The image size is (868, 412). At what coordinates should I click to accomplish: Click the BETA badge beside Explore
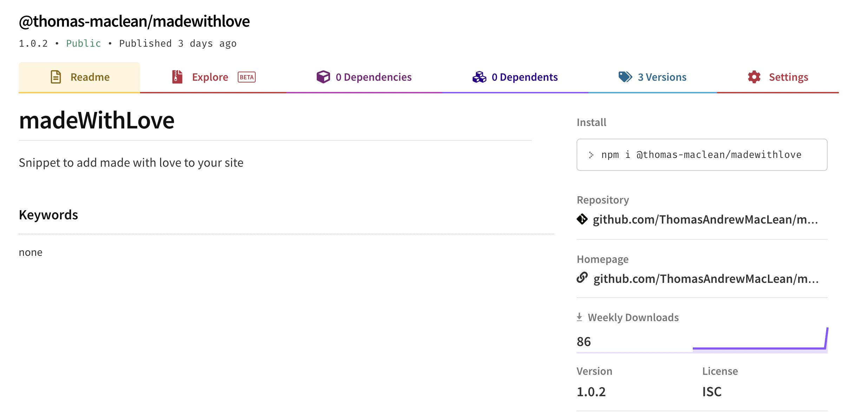point(246,77)
